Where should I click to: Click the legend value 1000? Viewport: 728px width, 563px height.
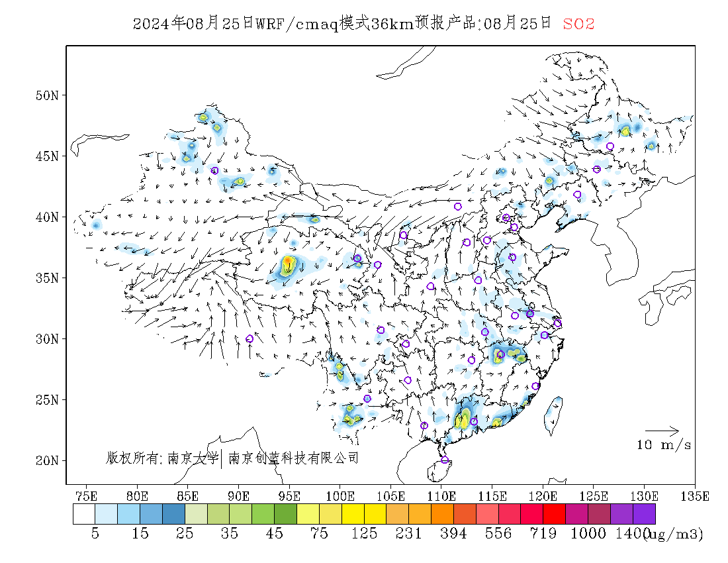[588, 533]
